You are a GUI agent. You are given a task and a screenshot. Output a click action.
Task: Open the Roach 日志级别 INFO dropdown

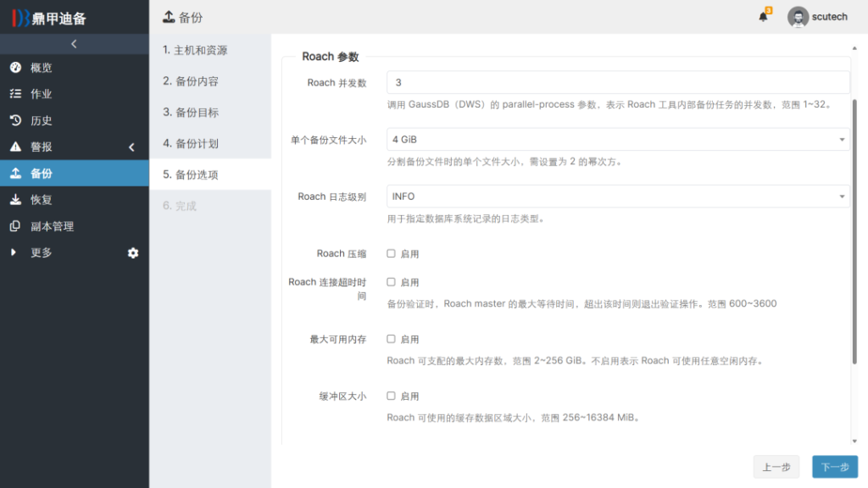click(x=618, y=197)
